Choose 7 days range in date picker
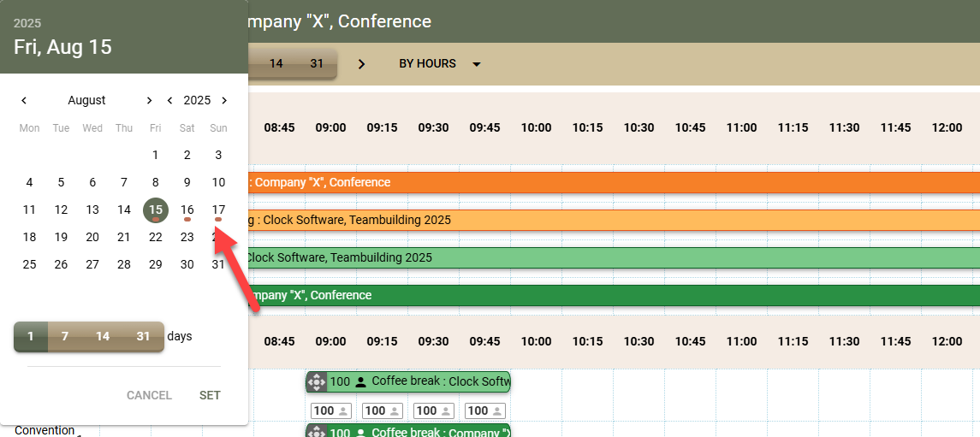The width and height of the screenshot is (980, 437). click(x=65, y=336)
